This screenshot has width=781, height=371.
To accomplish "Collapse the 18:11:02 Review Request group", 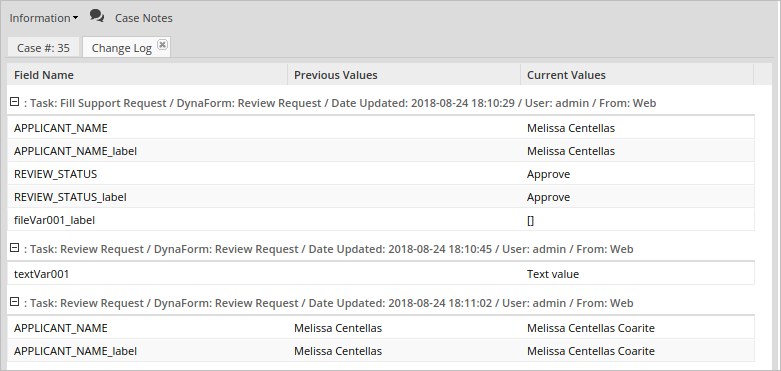I will point(14,302).
